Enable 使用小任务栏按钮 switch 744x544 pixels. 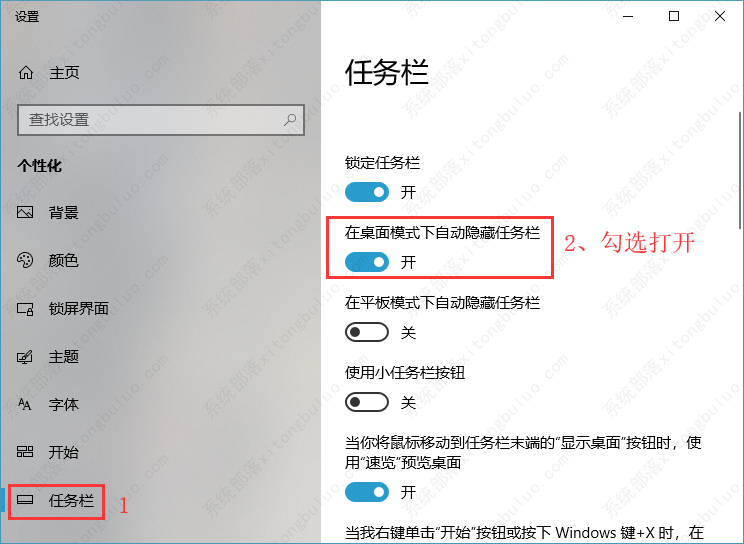coord(367,403)
